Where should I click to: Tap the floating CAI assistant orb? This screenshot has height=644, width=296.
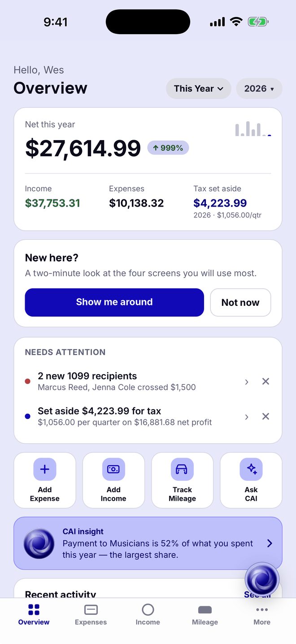tap(262, 579)
